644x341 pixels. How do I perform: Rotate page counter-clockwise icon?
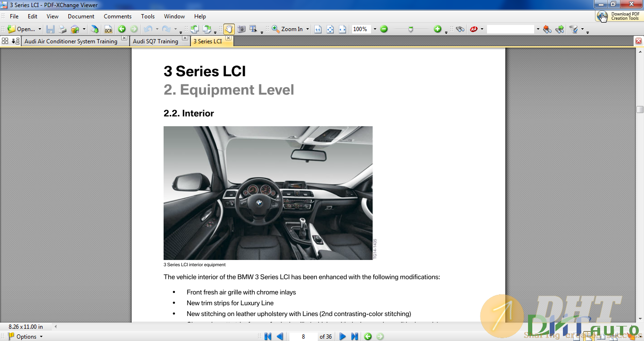[195, 29]
